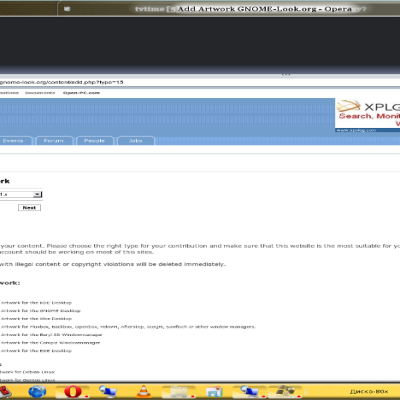The height and width of the screenshot is (400, 400).
Task: Select Artwork for the Xfce Desktop text
Action: click(36, 319)
